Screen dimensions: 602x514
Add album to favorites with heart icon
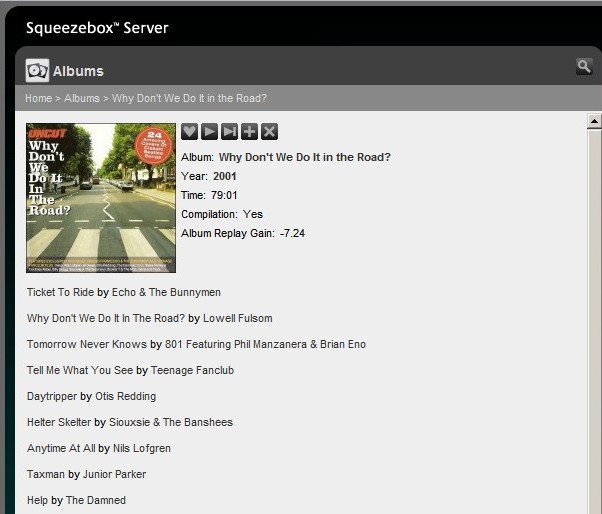pyautogui.click(x=189, y=131)
